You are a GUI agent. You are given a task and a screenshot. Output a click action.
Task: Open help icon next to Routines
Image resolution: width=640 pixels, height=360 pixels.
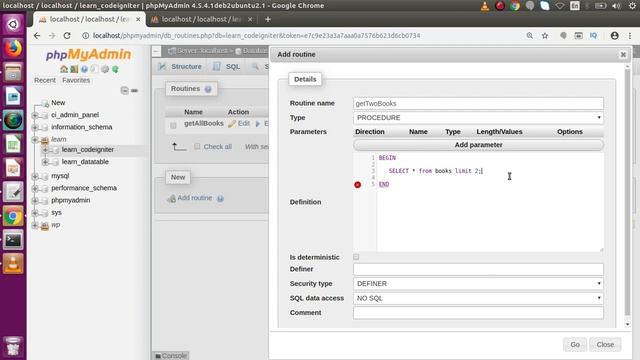pos(208,89)
